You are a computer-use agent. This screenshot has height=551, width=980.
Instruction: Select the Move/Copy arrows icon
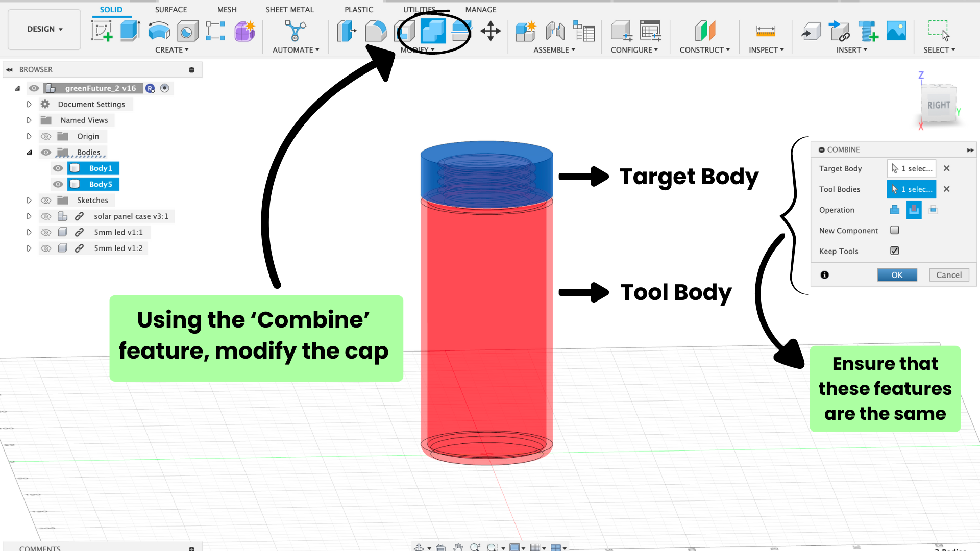point(491,31)
